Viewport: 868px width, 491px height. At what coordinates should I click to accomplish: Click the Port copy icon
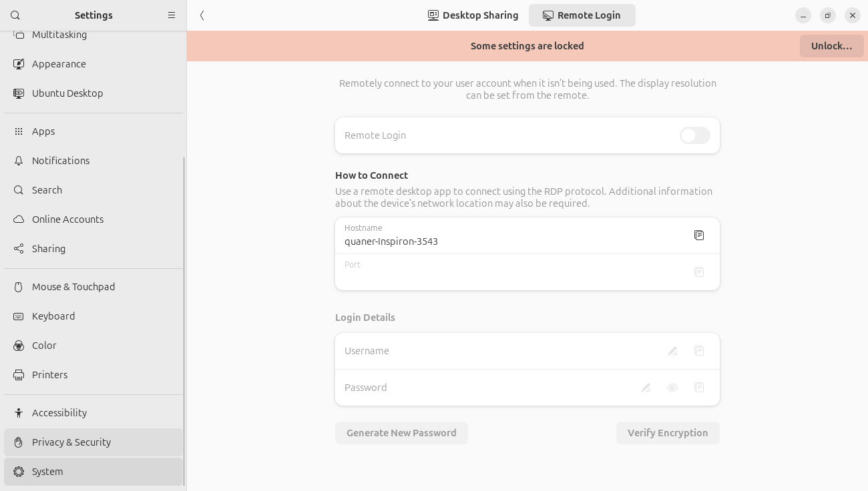[699, 272]
